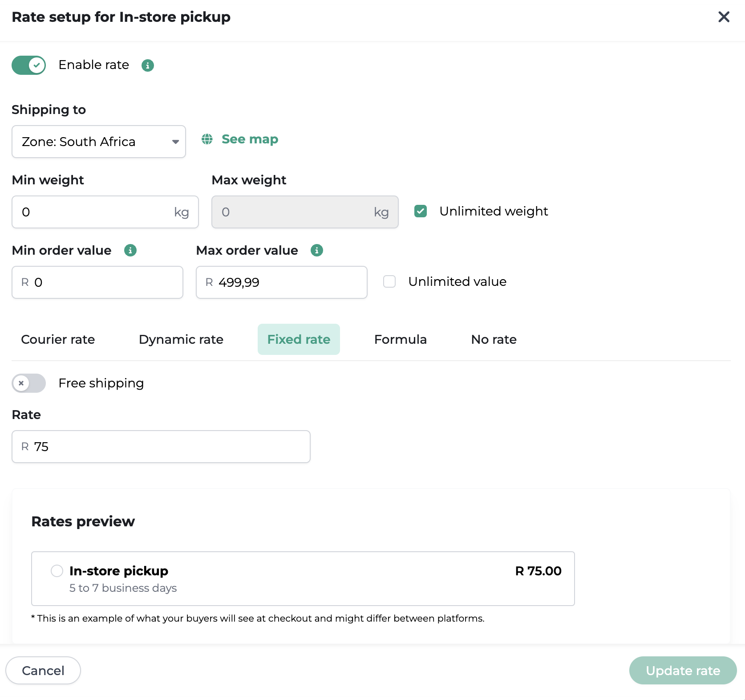Click the globe icon next to See map

click(207, 139)
